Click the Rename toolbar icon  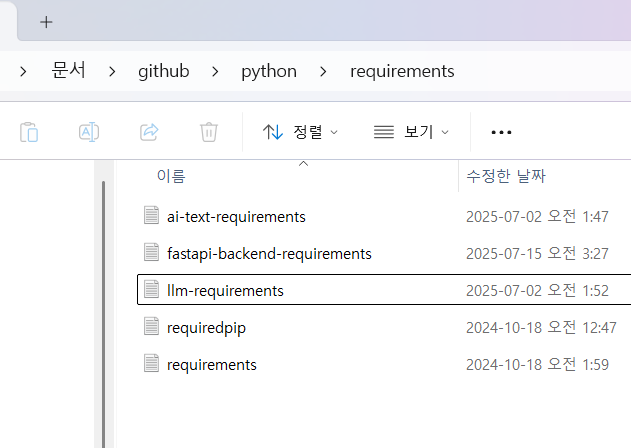[x=89, y=132]
